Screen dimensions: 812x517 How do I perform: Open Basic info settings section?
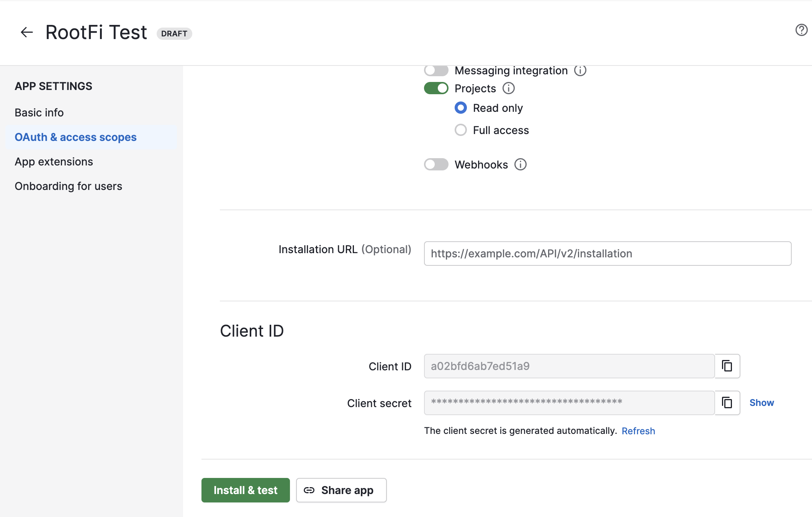click(x=39, y=113)
